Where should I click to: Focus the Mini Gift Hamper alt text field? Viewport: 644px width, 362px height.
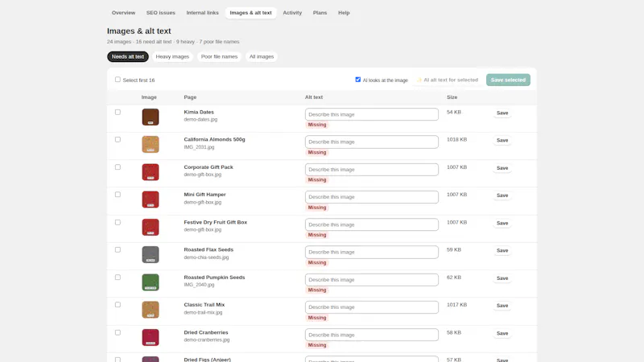[372, 197]
